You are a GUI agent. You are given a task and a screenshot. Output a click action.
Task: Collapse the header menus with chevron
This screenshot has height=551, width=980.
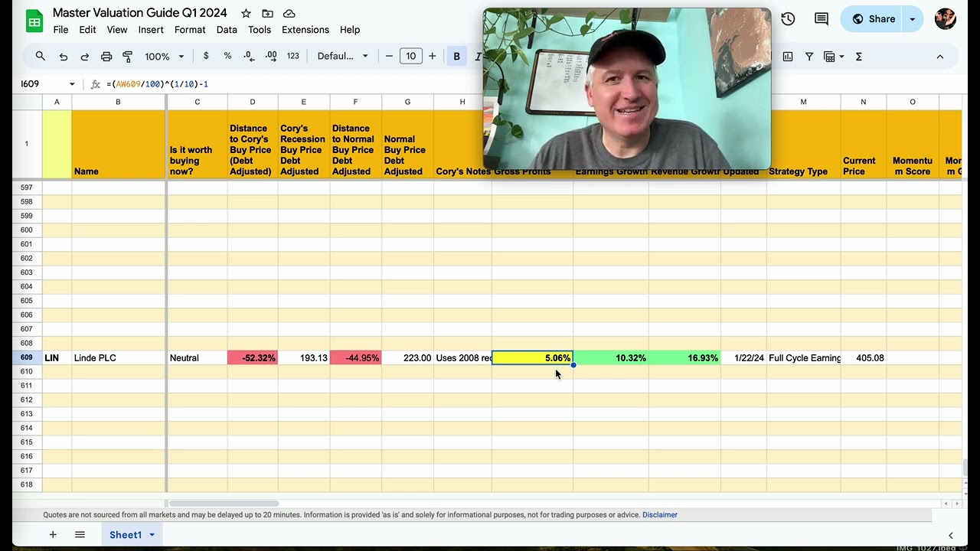940,56
